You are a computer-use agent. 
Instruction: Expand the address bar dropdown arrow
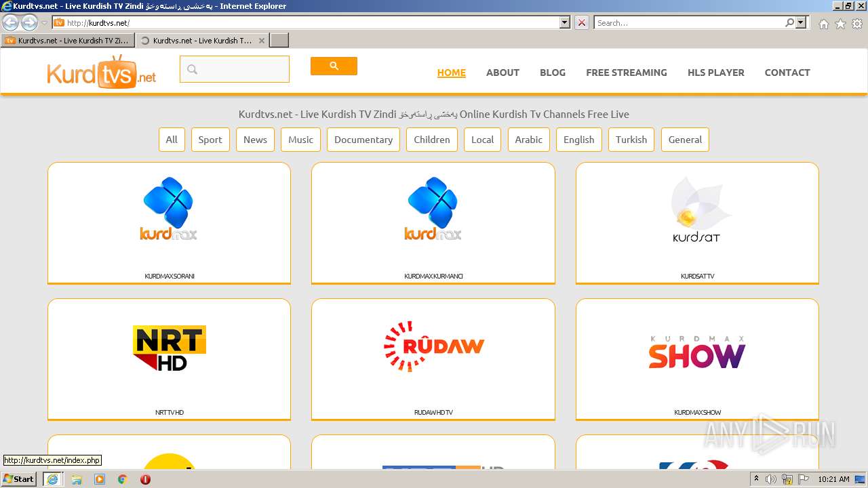click(x=565, y=22)
